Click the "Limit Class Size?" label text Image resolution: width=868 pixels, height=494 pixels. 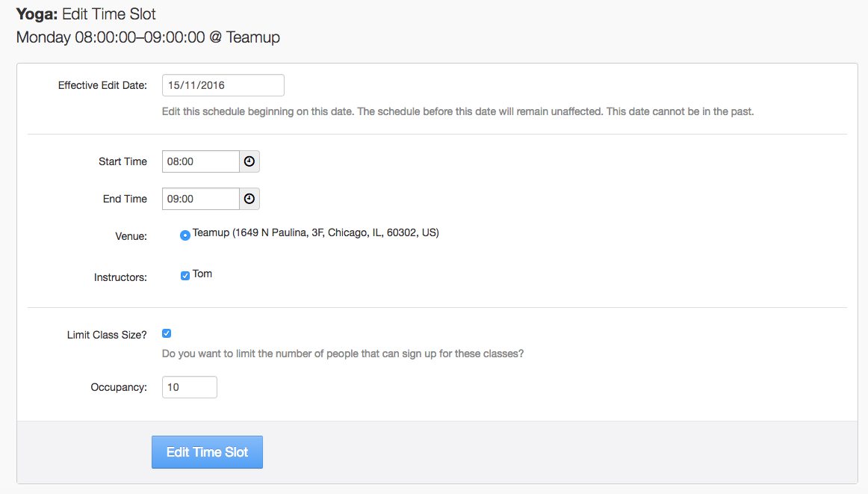[x=107, y=335]
